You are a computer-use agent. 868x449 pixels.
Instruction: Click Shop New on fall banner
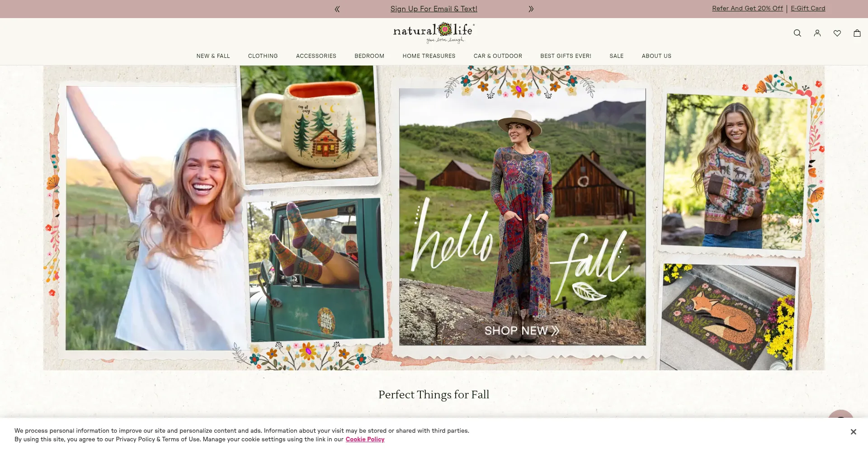click(x=522, y=331)
